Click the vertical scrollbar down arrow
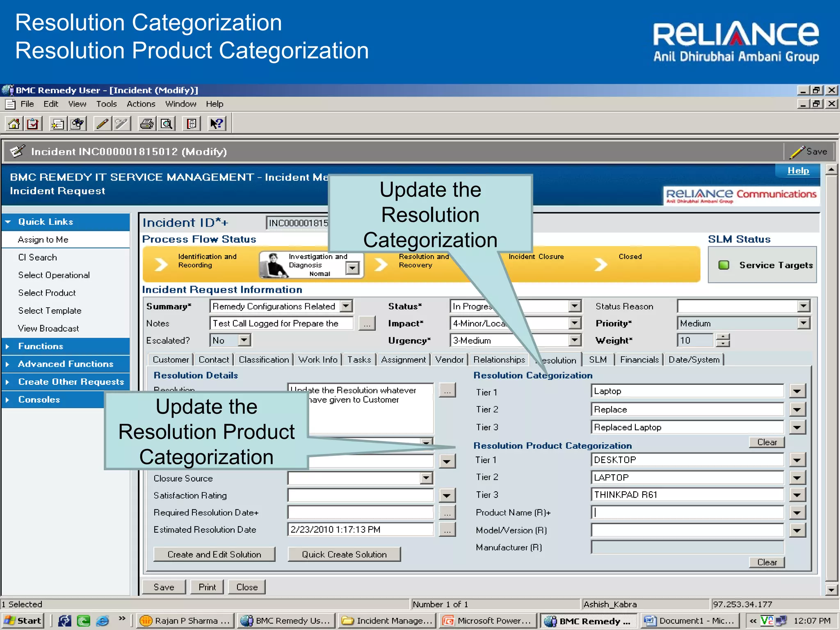The width and height of the screenshot is (840, 630). 831,590
